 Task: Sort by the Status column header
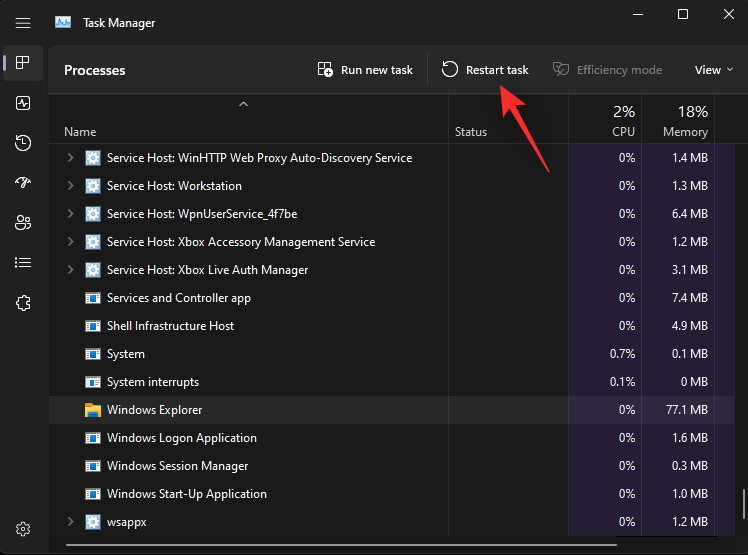point(471,132)
